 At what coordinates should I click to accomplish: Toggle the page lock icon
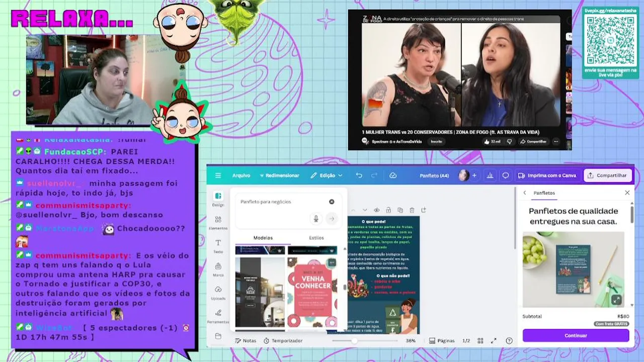tap(388, 210)
